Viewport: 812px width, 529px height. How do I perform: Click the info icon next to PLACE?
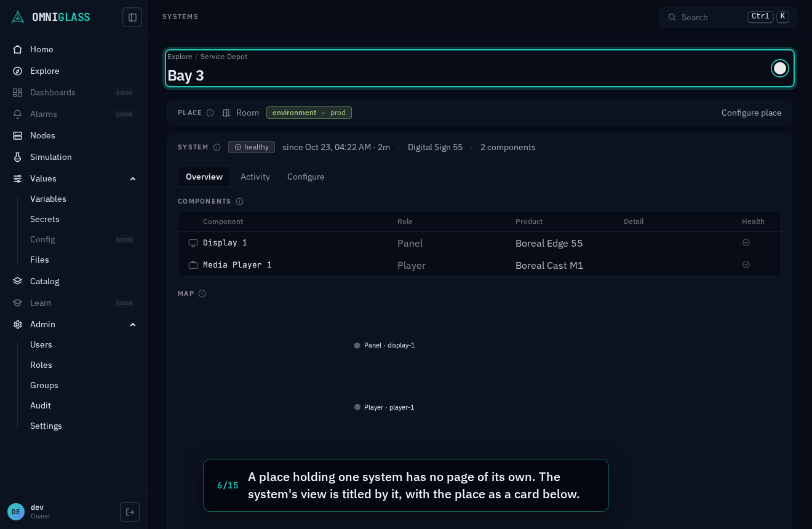click(210, 113)
